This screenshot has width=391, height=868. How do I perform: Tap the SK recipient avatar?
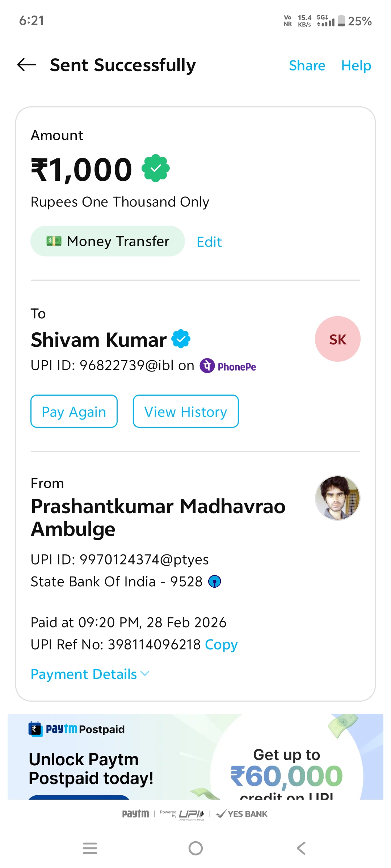(337, 339)
